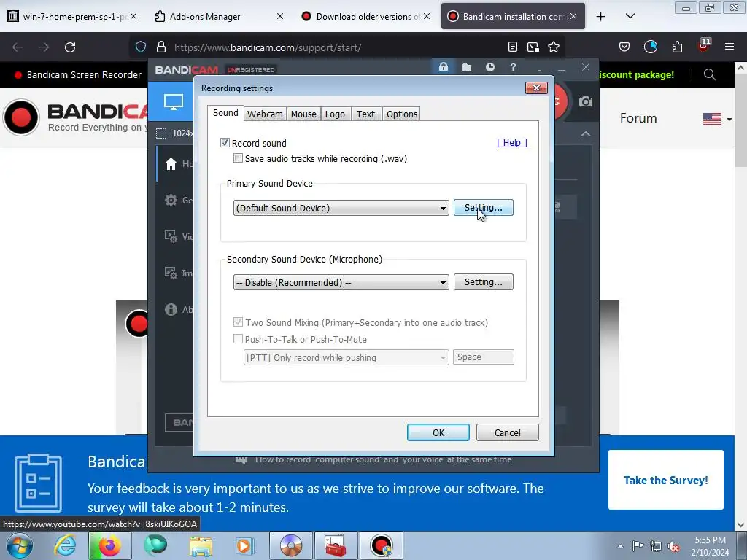
Task: Enable Save audio tracks while recording checkbox
Action: pyautogui.click(x=239, y=158)
